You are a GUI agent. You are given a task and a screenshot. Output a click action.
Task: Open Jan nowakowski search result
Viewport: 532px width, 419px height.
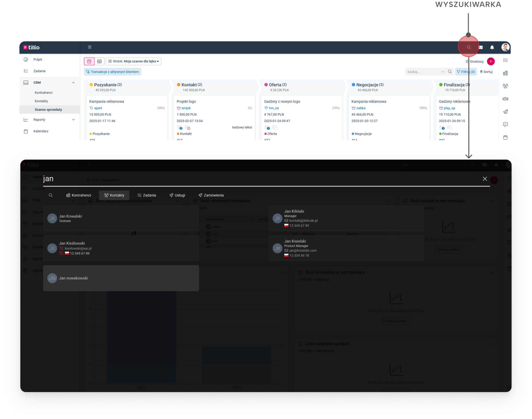click(x=121, y=278)
